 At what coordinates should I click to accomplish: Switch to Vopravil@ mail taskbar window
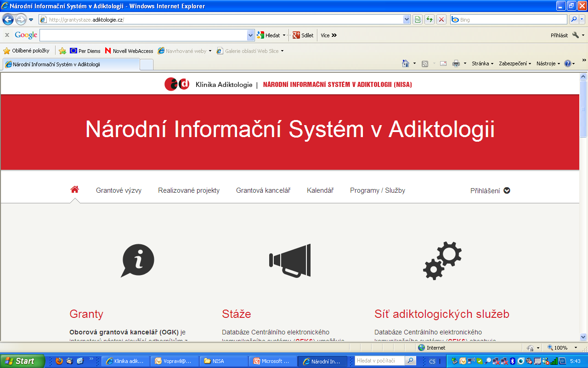[175, 361]
